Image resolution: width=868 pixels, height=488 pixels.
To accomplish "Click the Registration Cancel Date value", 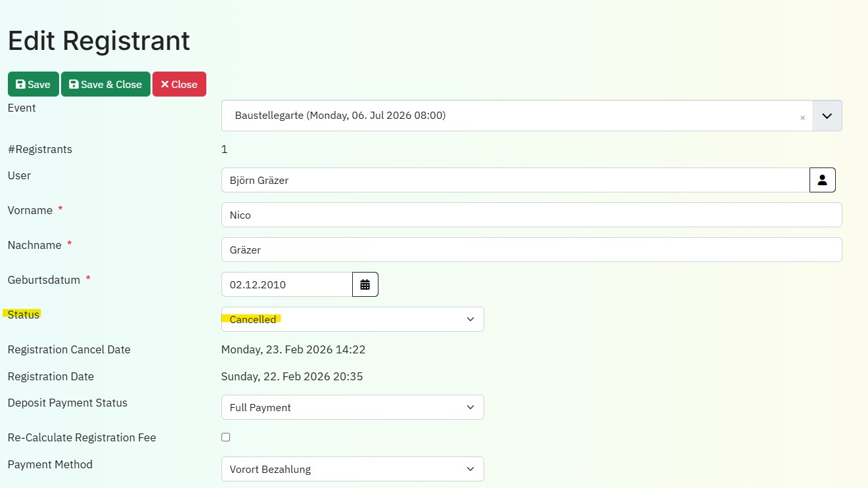I will point(293,349).
